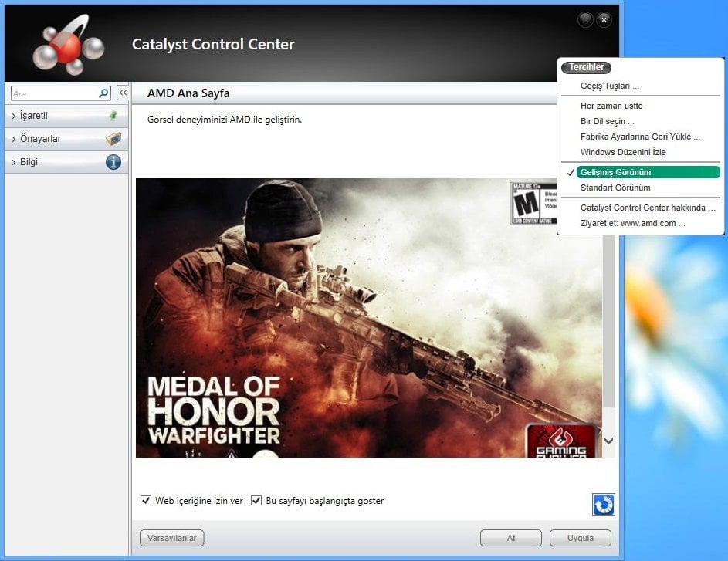Image resolution: width=728 pixels, height=561 pixels.
Task: Select Fabrika Ayarlarına Geri Yükle
Action: pos(640,137)
